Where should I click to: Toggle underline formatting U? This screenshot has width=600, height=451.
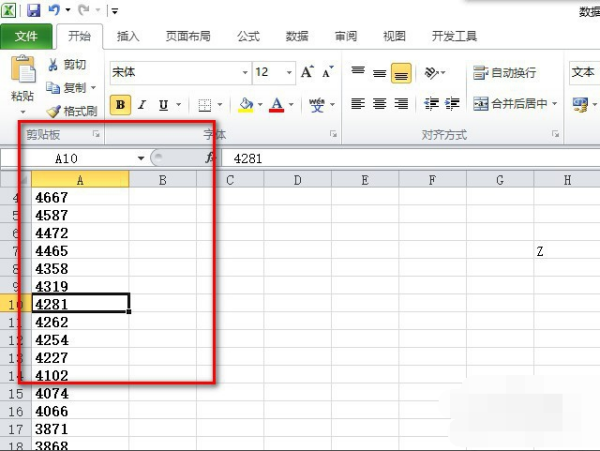coord(163,104)
